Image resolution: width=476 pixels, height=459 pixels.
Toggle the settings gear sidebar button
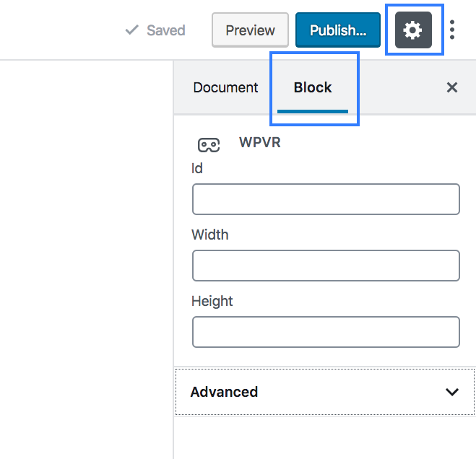(x=413, y=30)
